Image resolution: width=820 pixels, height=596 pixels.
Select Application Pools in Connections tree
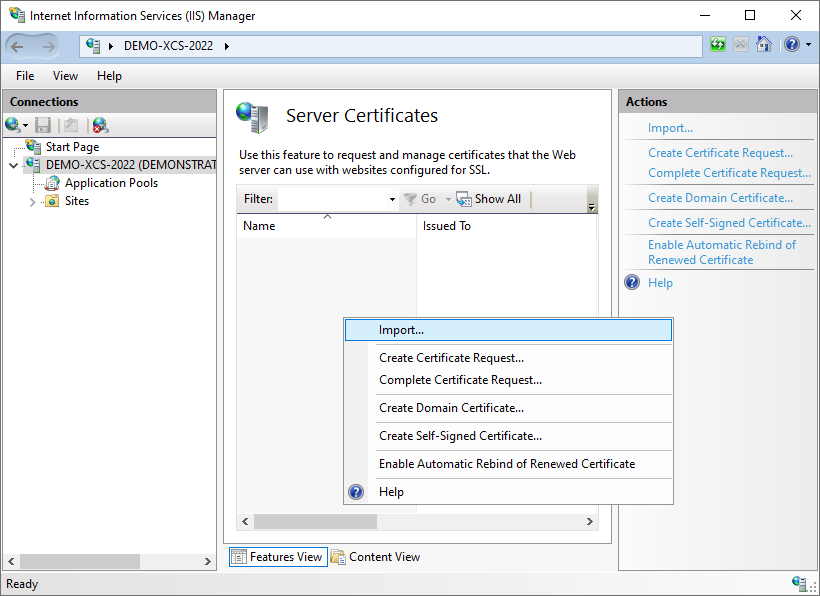pos(111,183)
